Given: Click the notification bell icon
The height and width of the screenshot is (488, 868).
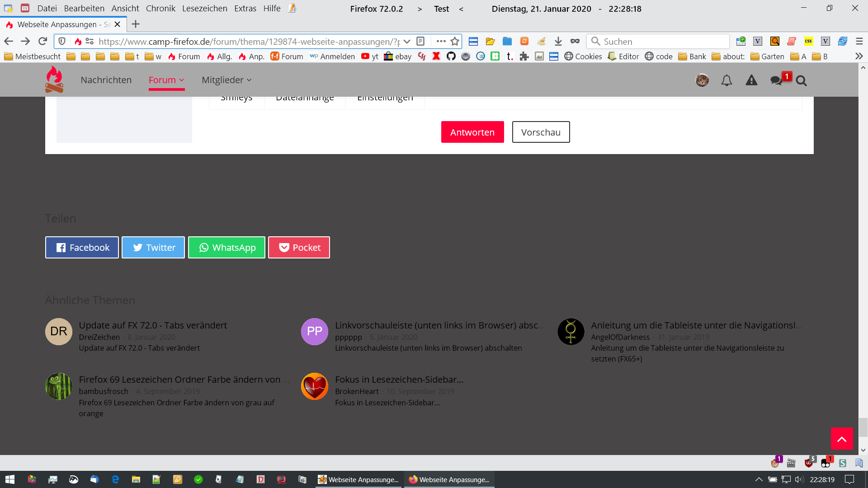Looking at the screenshot, I should click(726, 80).
